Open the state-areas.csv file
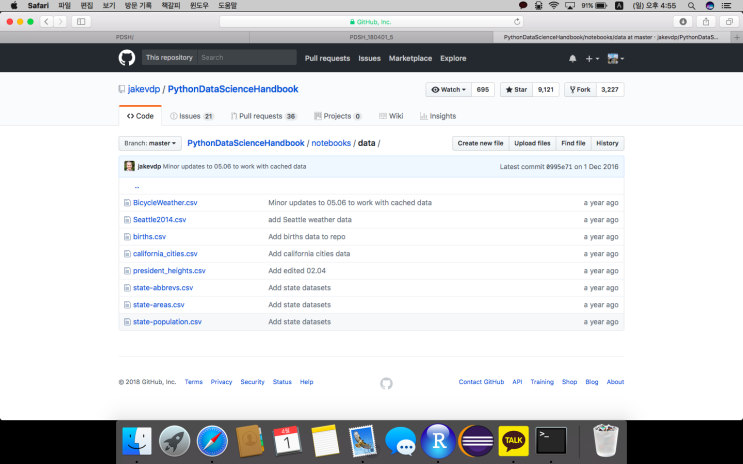The width and height of the screenshot is (743, 464). coord(159,305)
